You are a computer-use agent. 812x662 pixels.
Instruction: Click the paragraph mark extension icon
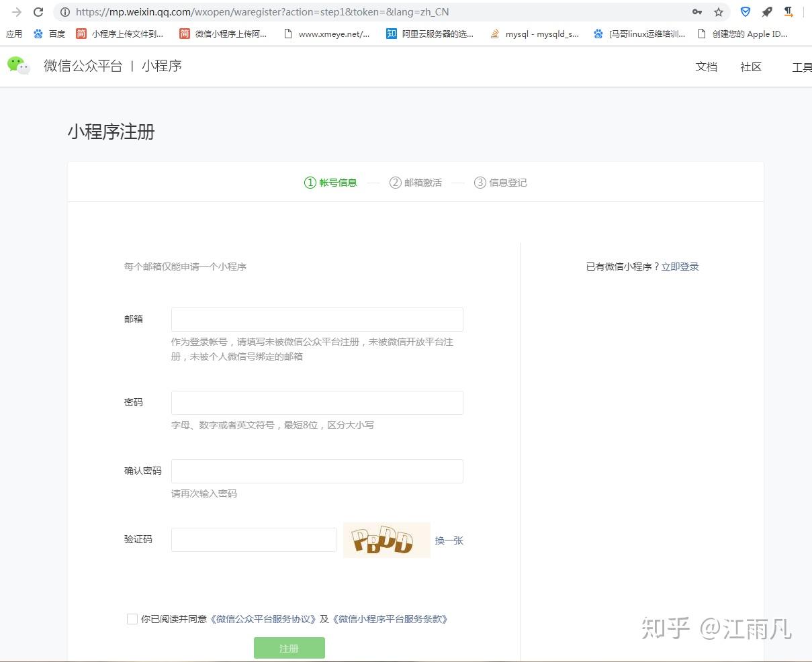(788, 11)
